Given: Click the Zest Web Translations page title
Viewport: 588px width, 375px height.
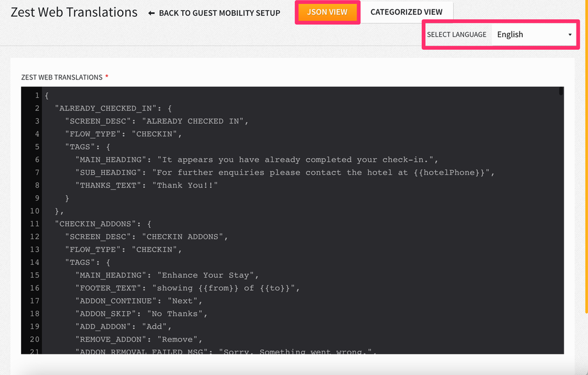Looking at the screenshot, I should 74,12.
